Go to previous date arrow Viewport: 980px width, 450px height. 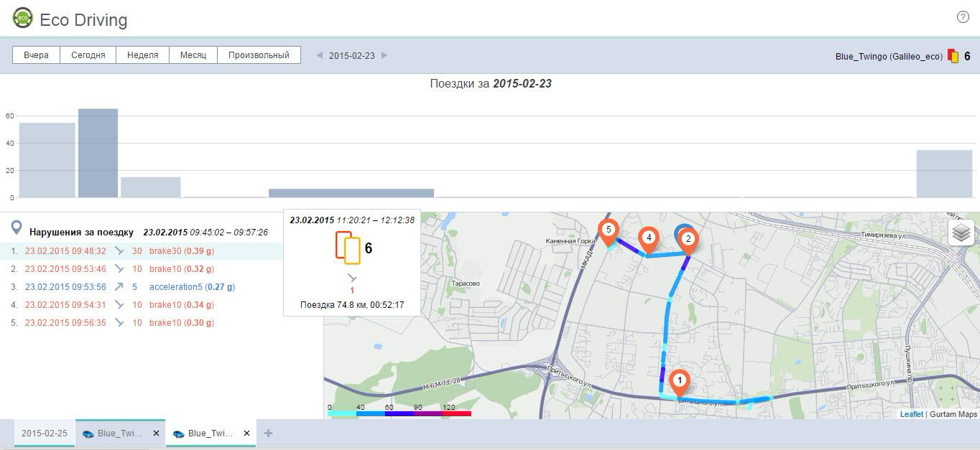click(x=320, y=55)
